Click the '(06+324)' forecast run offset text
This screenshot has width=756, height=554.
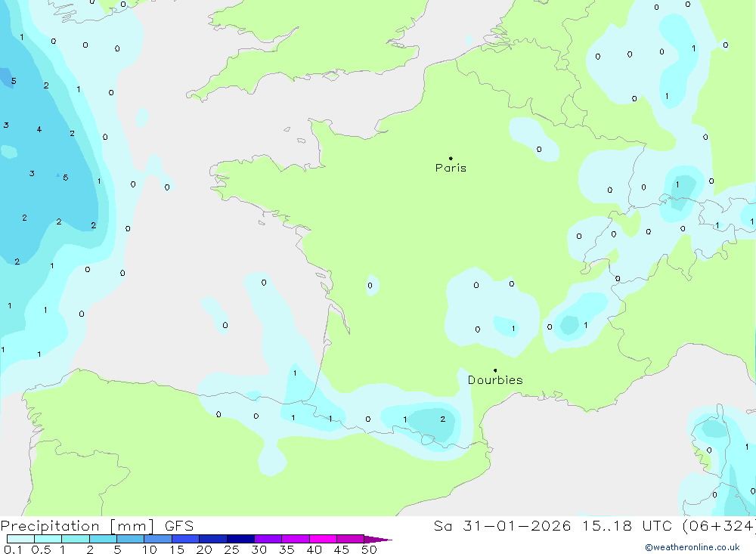718,526
